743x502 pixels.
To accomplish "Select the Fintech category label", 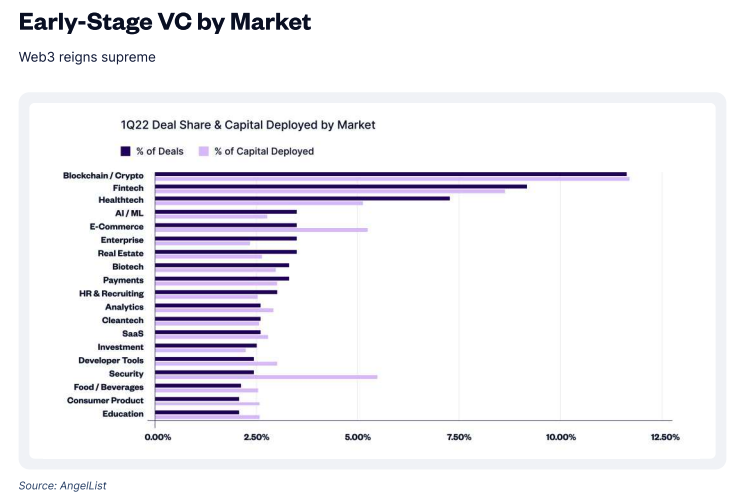I will pos(128,188).
